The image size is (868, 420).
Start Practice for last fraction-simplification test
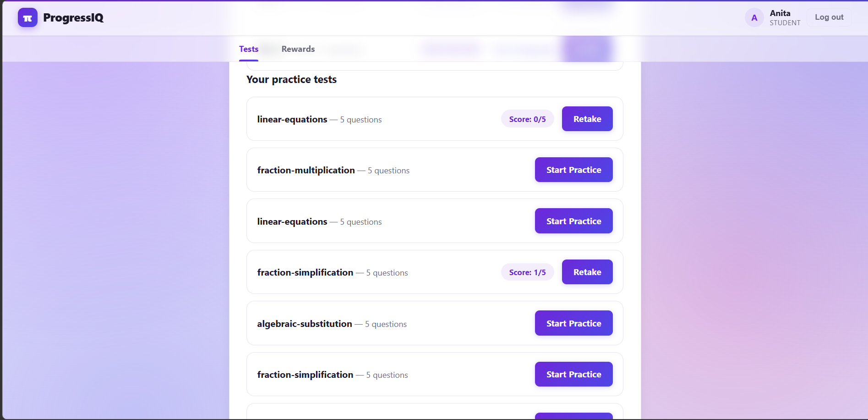[573, 374]
